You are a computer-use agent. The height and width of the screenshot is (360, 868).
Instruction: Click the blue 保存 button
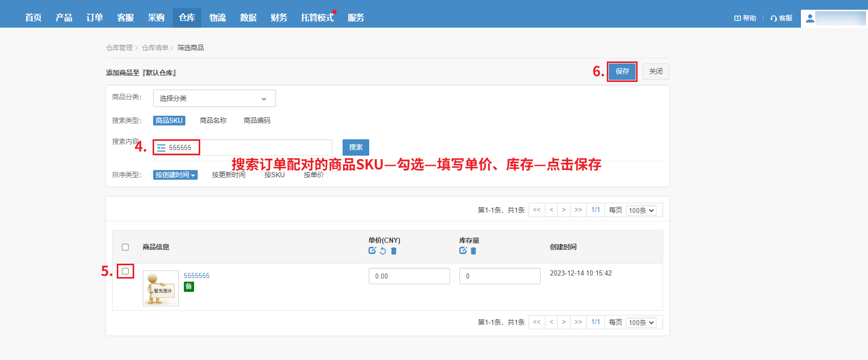(x=622, y=72)
